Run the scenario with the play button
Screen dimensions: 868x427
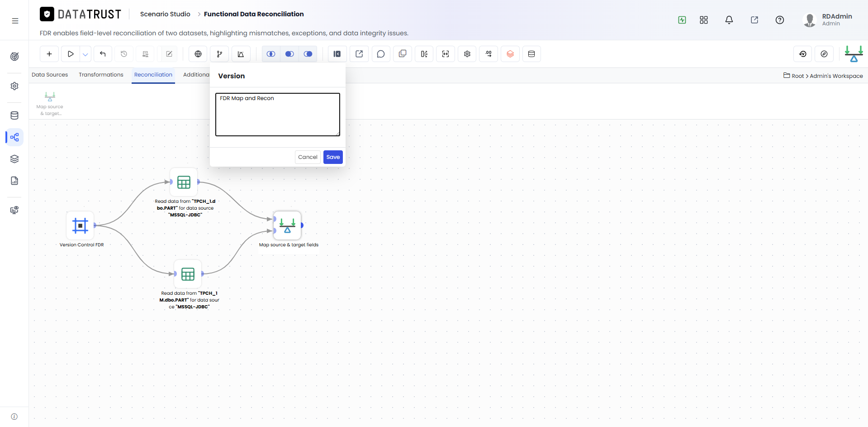click(71, 54)
